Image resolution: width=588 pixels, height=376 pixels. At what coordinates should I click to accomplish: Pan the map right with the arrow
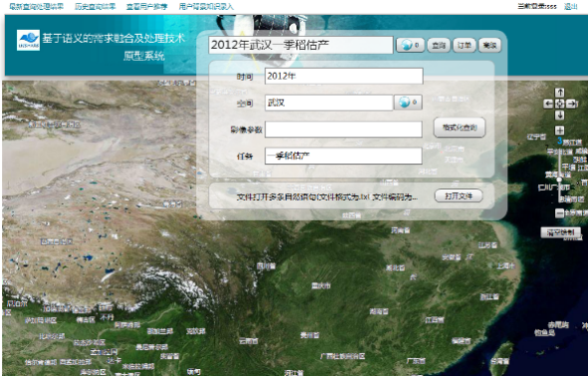(571, 104)
